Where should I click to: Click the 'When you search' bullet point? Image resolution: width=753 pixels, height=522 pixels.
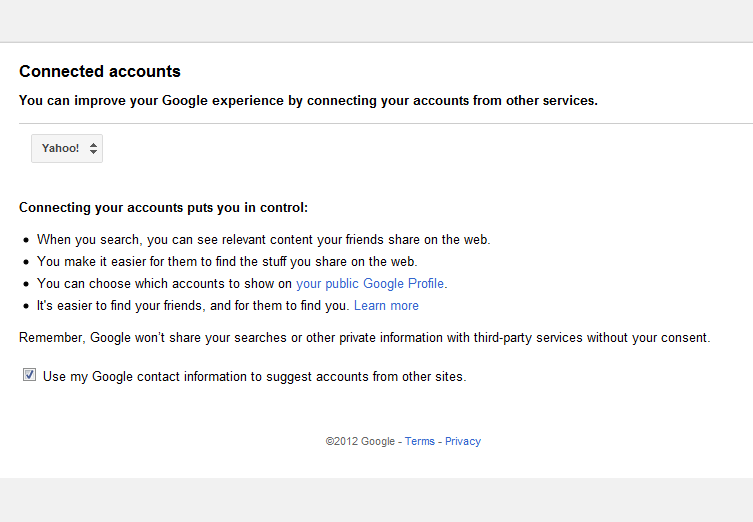(x=263, y=240)
